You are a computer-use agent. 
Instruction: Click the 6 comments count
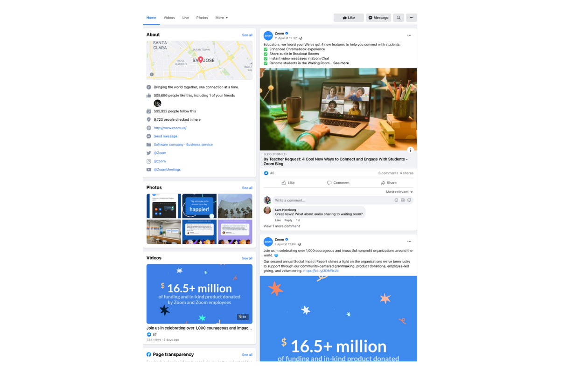pos(388,173)
